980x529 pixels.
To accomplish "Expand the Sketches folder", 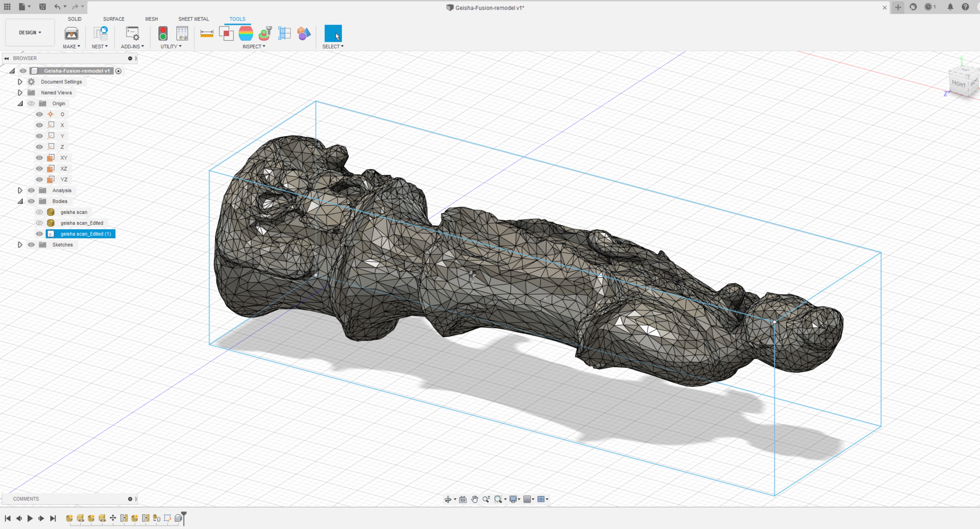I will tap(20, 245).
